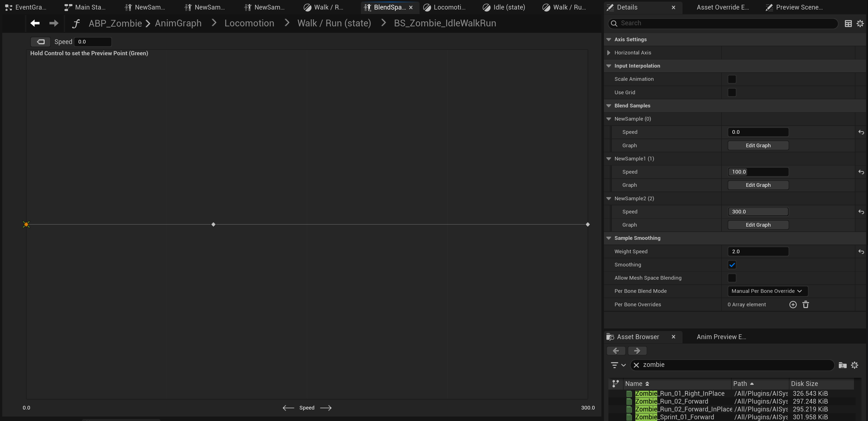868x421 pixels.
Task: Open Details panel settings gear
Action: tap(860, 23)
